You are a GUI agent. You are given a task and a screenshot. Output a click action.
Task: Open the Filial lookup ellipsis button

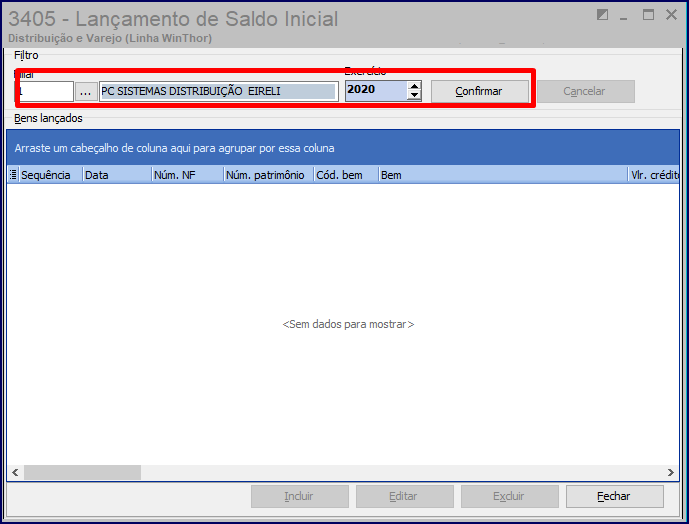86,91
